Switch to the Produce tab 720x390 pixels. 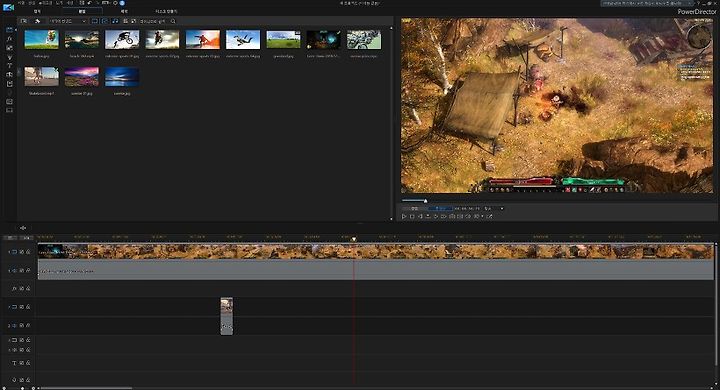pyautogui.click(x=124, y=11)
